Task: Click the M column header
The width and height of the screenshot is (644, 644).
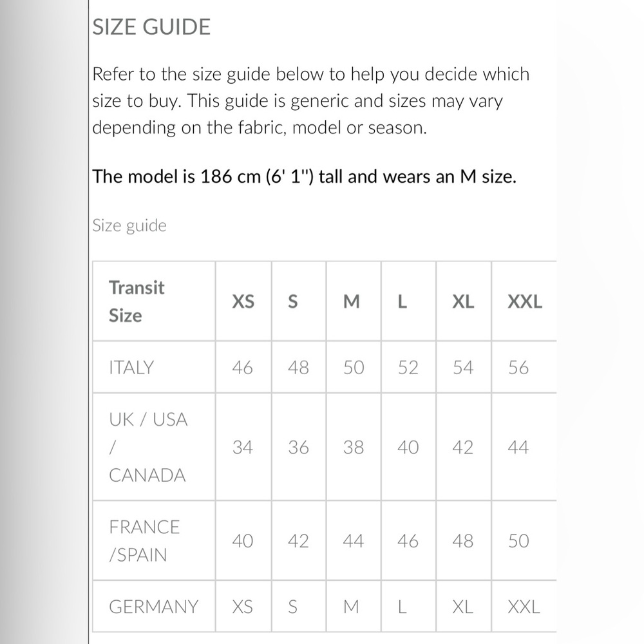Action: click(354, 301)
